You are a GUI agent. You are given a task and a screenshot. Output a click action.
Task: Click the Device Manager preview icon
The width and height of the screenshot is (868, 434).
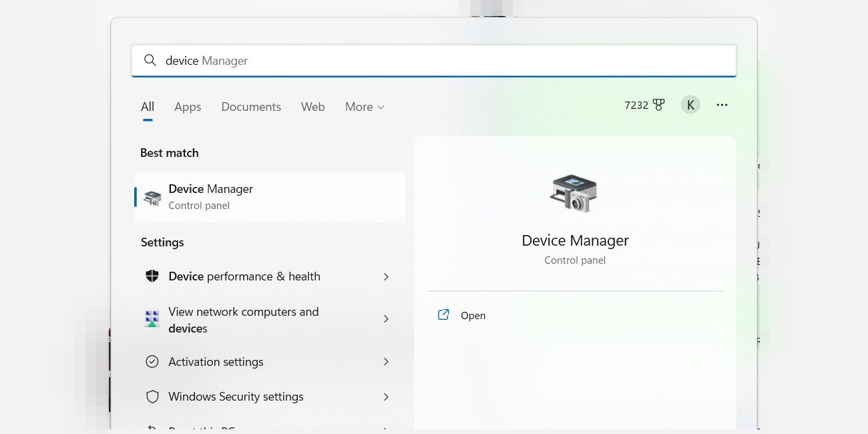(x=575, y=193)
